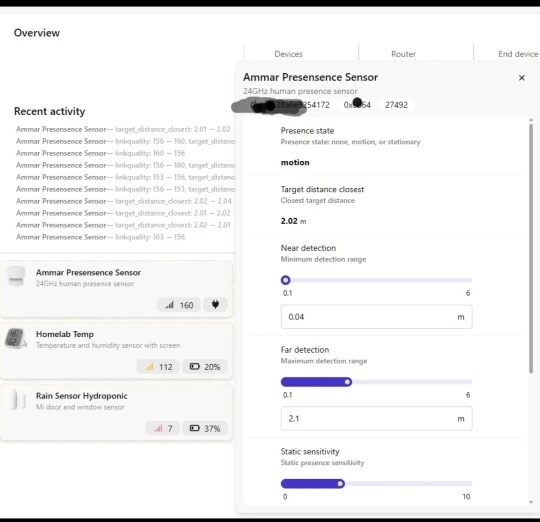Click the Ammar Presensence Sensor panel title
Image resolution: width=540 pixels, height=522 pixels.
[311, 77]
